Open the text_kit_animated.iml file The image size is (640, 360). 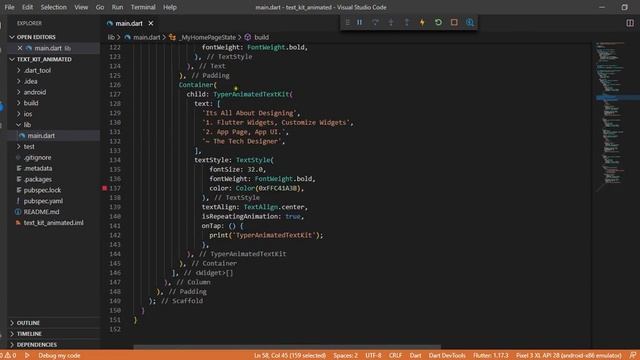point(53,223)
